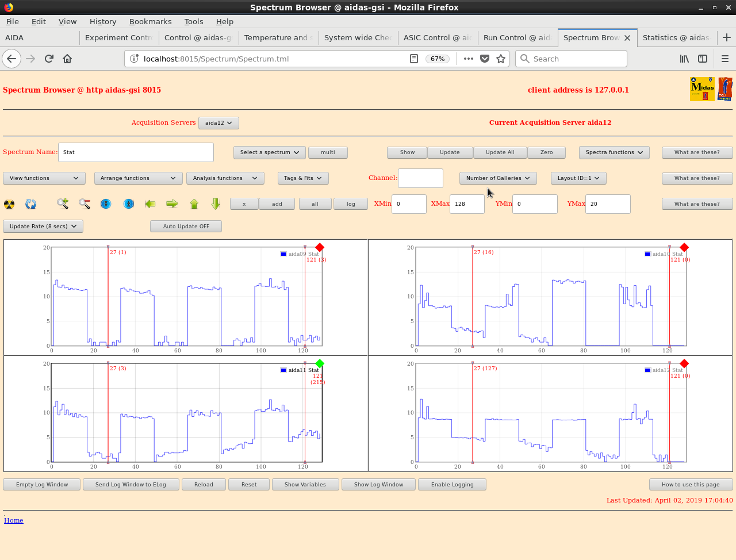
Task: Reload page with browser reload icon
Action: click(x=49, y=59)
